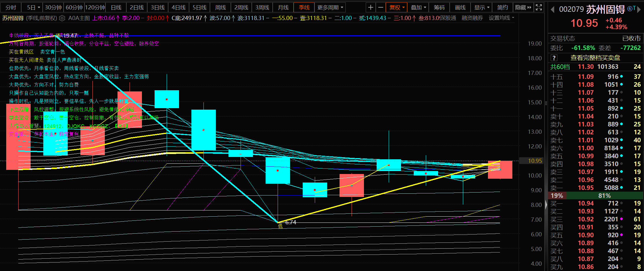Select 3日线 period tab

coord(158,8)
